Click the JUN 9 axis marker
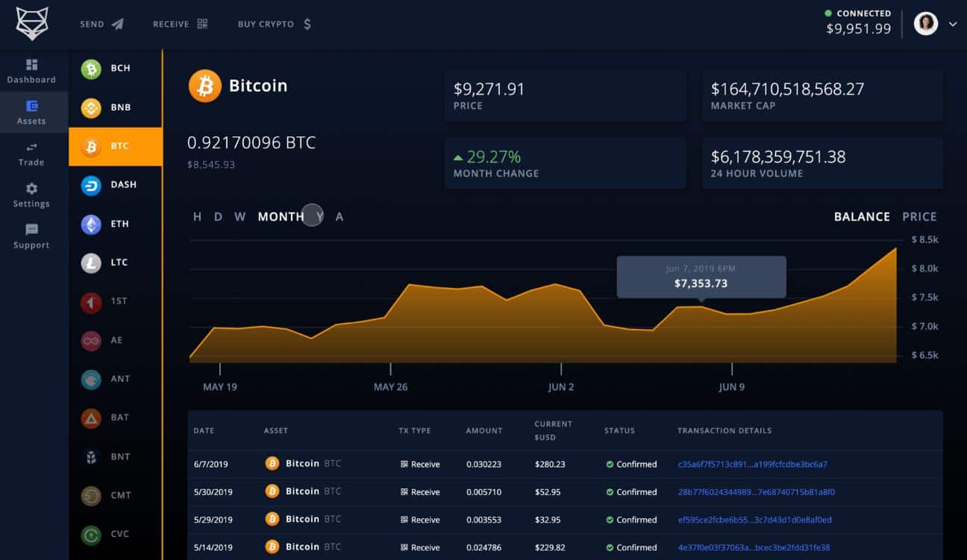 point(731,387)
